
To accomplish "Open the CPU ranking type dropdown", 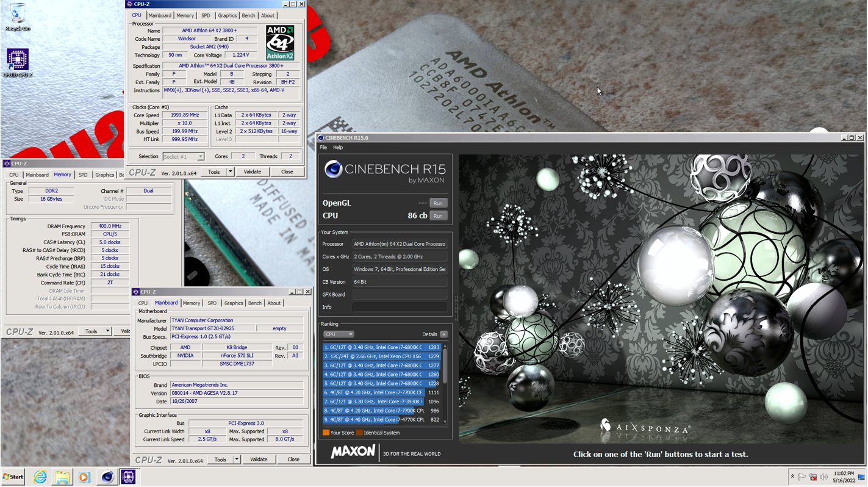I will click(339, 334).
